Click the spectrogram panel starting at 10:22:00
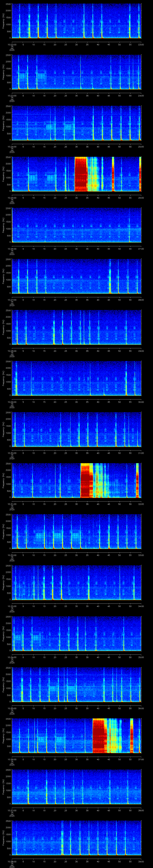The height and width of the screenshot is (868, 153). (77, 21)
